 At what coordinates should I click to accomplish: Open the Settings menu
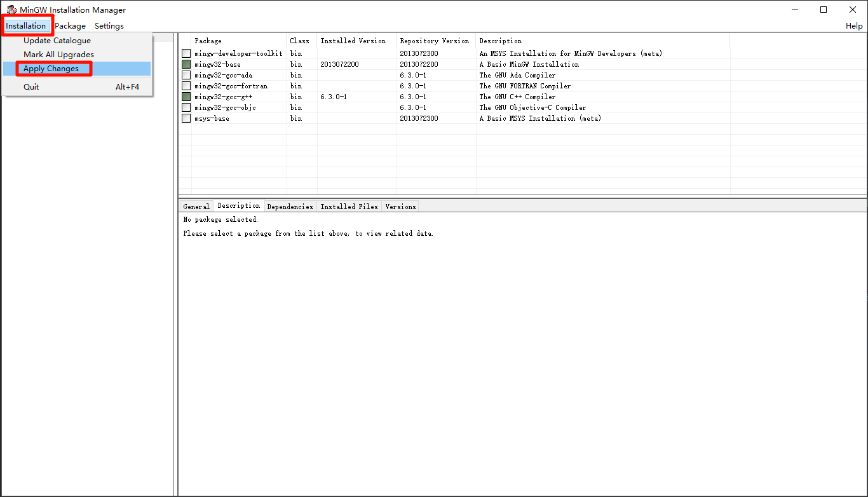pos(109,26)
